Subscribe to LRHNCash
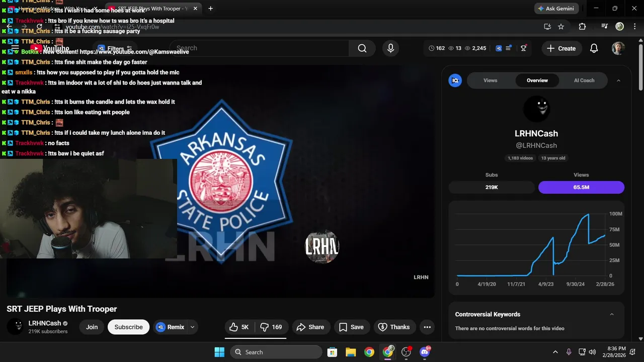 [128, 327]
